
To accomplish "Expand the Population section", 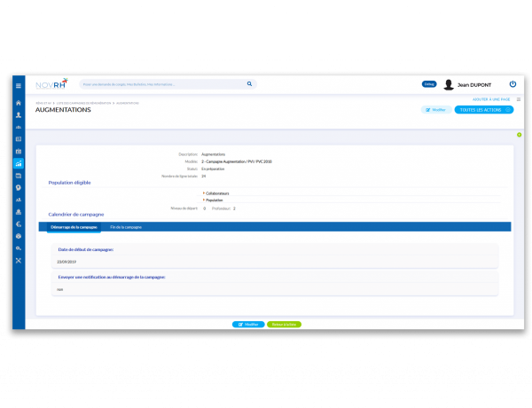I will (x=215, y=200).
